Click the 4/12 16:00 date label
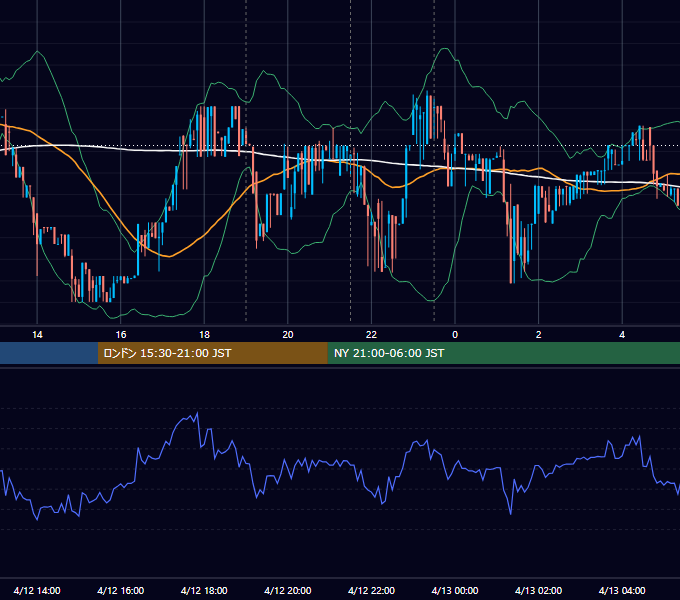Viewport: 680px width, 600px height. [121, 590]
